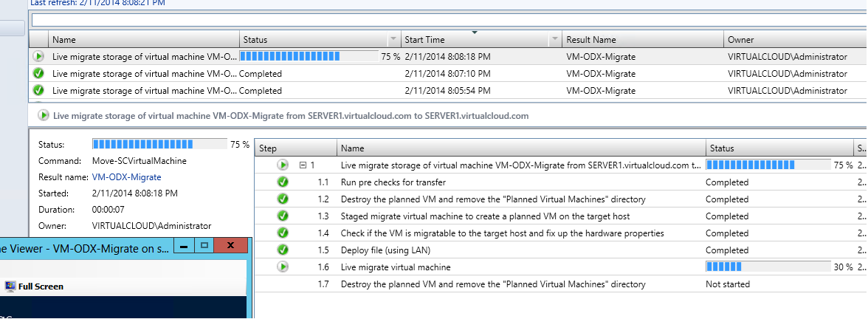Open Status column filter dropdown
Screen dimensions: 868x319
(393, 39)
